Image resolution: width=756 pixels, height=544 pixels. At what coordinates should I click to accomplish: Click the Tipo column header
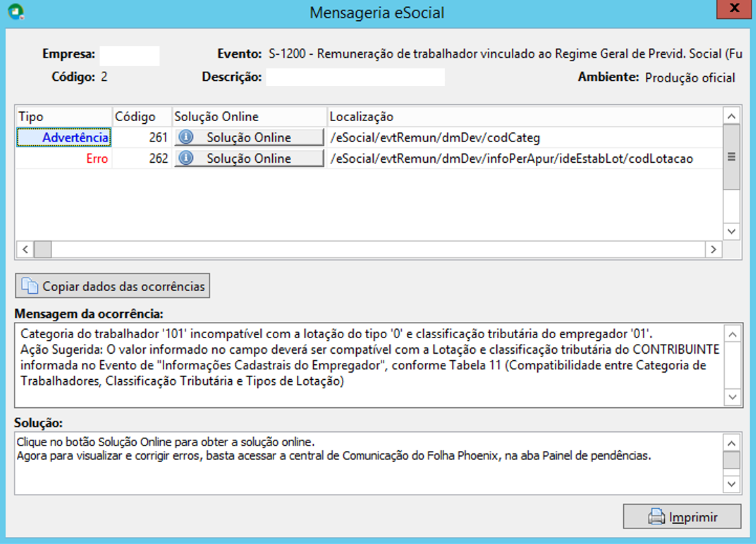pos(64,117)
